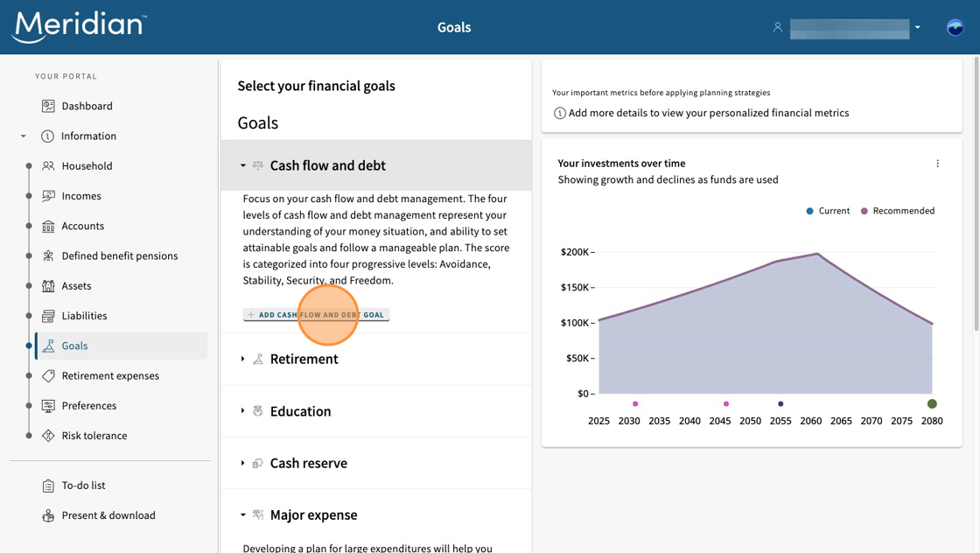Click the user profile icon in header
The height and width of the screenshot is (553, 980).
[778, 27]
